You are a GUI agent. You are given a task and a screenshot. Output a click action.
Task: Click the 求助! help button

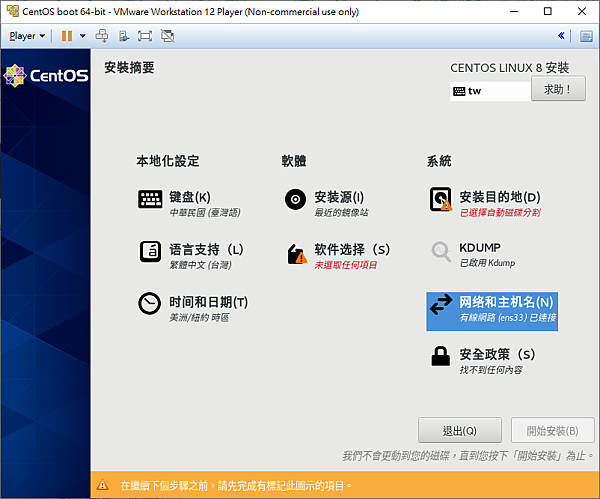pyautogui.click(x=558, y=89)
